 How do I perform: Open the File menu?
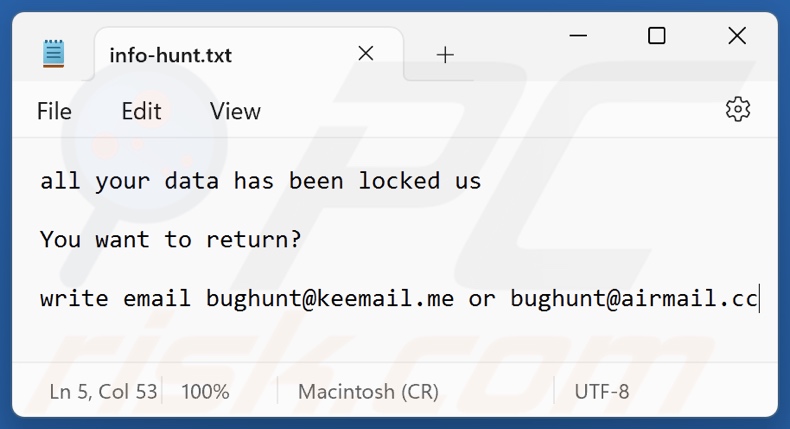(x=54, y=111)
